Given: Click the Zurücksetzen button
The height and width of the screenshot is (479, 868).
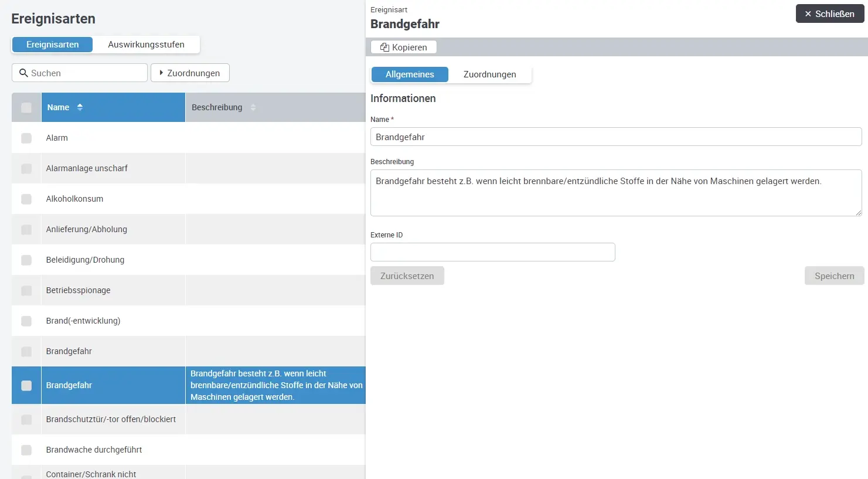Looking at the screenshot, I should click(x=407, y=276).
